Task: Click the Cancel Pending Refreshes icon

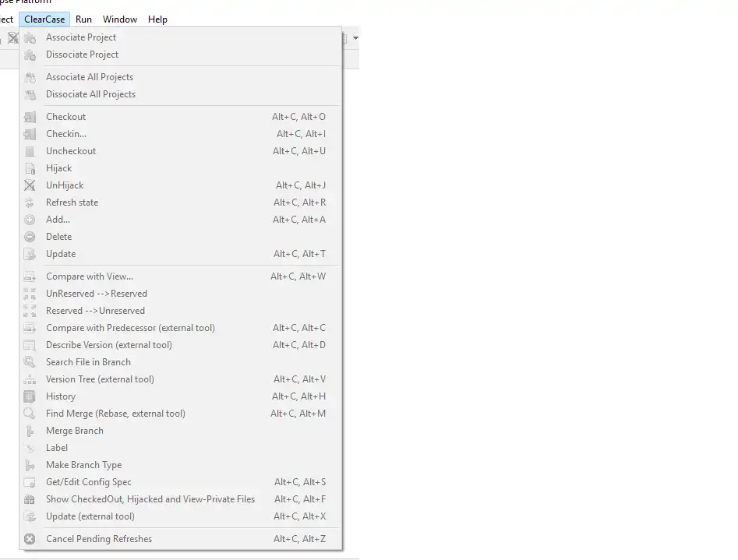Action: click(x=30, y=539)
